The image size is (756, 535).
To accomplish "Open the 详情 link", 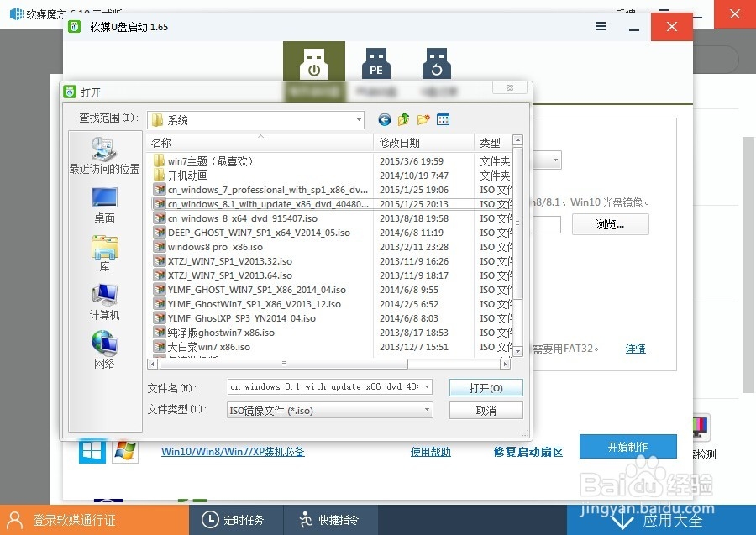I will [x=636, y=349].
